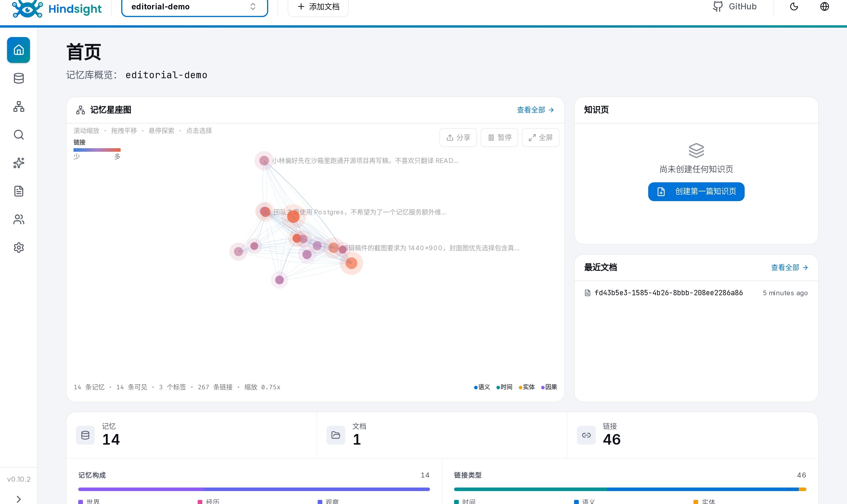Click the 记忆 count stat 14
Image resolution: width=847 pixels, height=504 pixels.
pyautogui.click(x=111, y=440)
